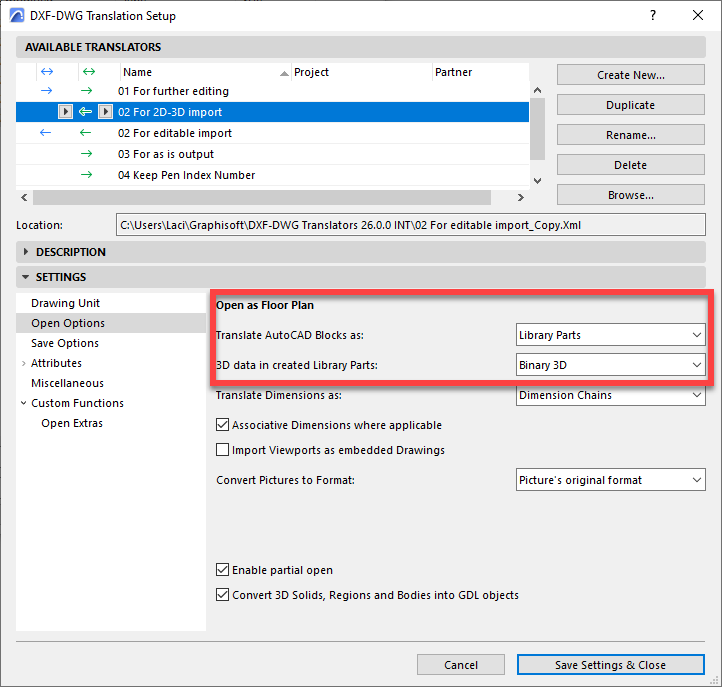Click blue right arrow in 01 For further editing row
The image size is (722, 687).
47,91
